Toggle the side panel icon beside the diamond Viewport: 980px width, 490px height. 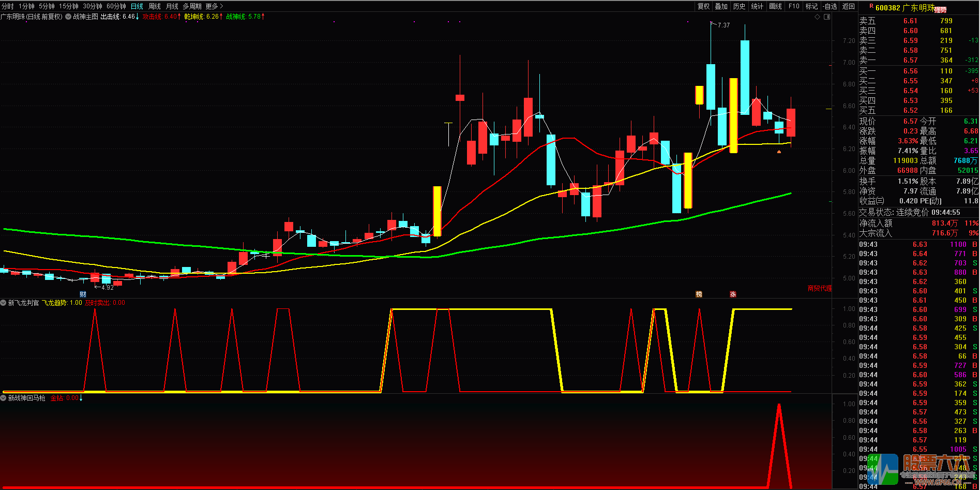click(827, 17)
